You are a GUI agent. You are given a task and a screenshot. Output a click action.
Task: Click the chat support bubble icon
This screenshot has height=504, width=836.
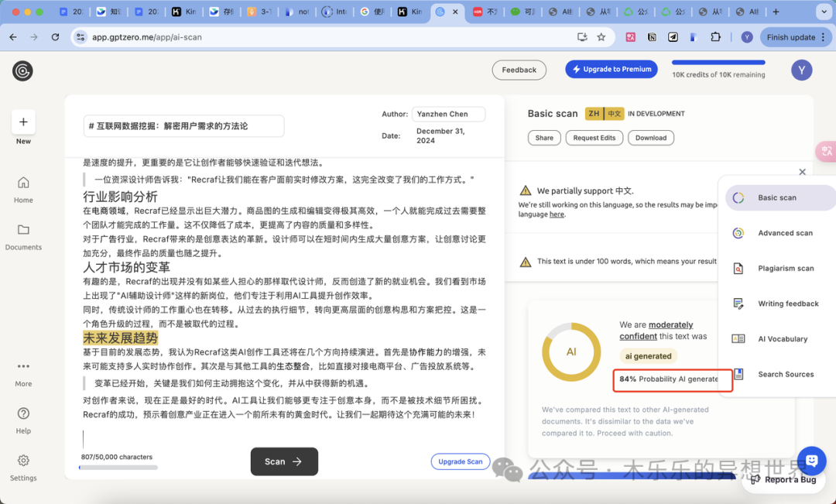[811, 461]
